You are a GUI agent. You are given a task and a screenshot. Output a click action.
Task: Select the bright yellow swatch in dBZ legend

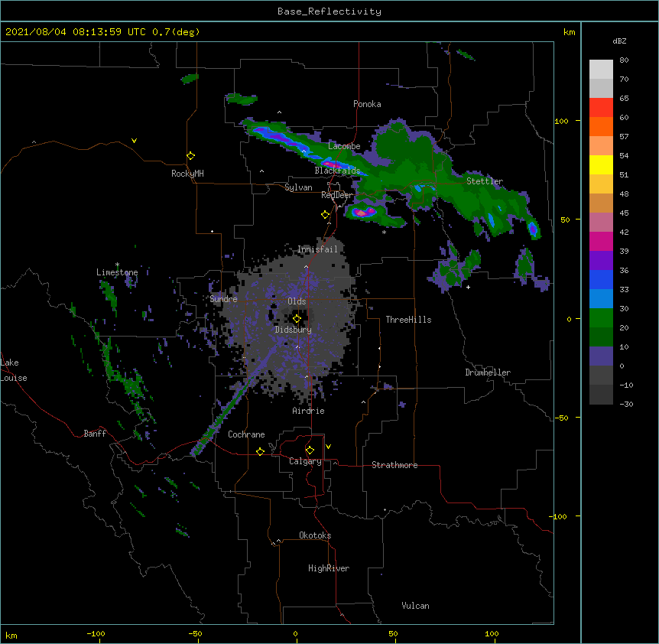click(x=601, y=164)
